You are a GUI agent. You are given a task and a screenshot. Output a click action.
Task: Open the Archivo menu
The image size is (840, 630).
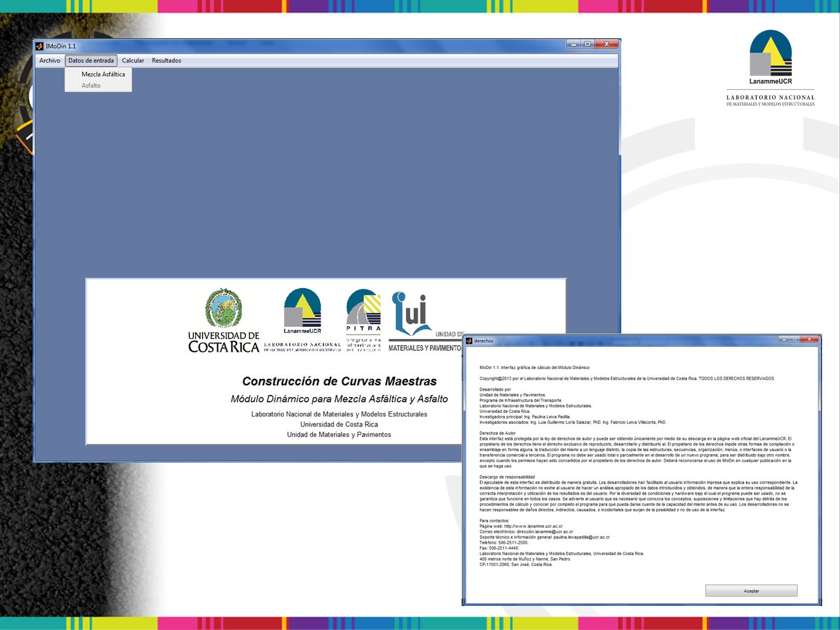point(50,60)
